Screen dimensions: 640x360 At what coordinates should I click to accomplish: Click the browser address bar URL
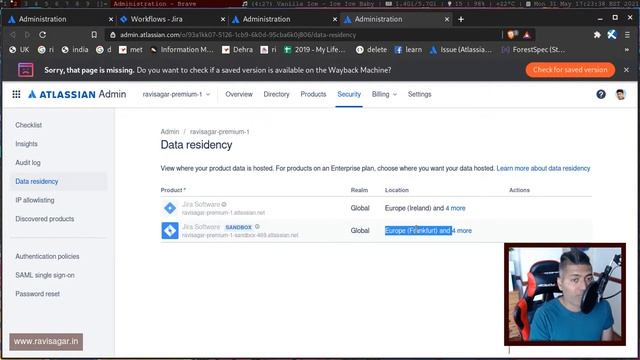click(238, 35)
